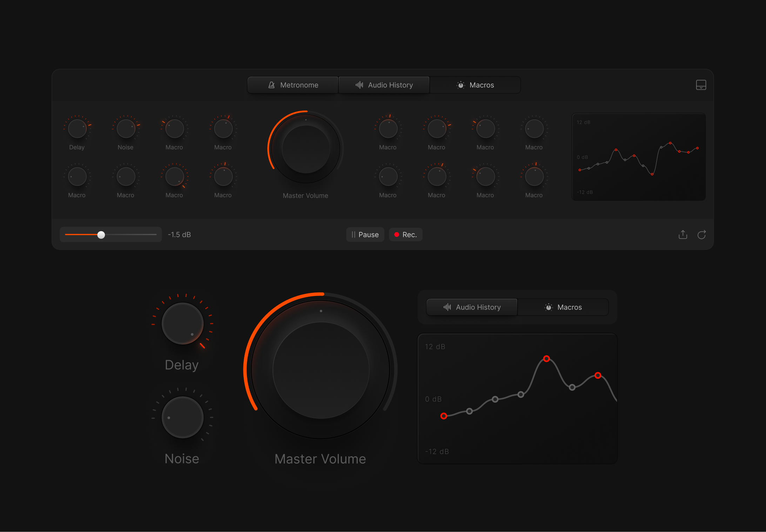
Task: Toggle Pause on playback
Action: click(365, 234)
